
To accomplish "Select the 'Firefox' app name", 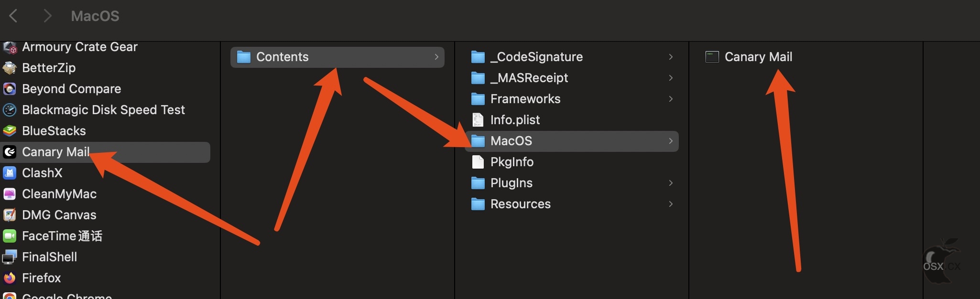I will (x=42, y=278).
